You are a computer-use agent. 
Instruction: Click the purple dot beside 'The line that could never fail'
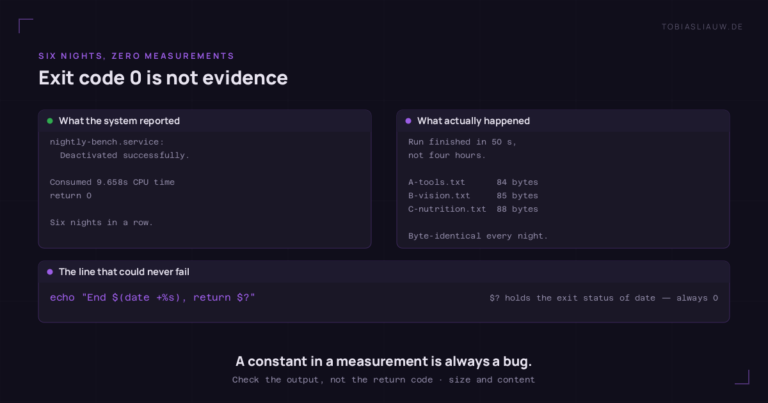tap(50, 272)
